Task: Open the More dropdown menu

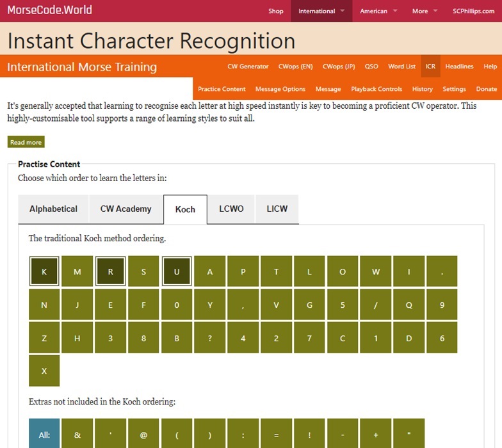Action: [x=425, y=11]
